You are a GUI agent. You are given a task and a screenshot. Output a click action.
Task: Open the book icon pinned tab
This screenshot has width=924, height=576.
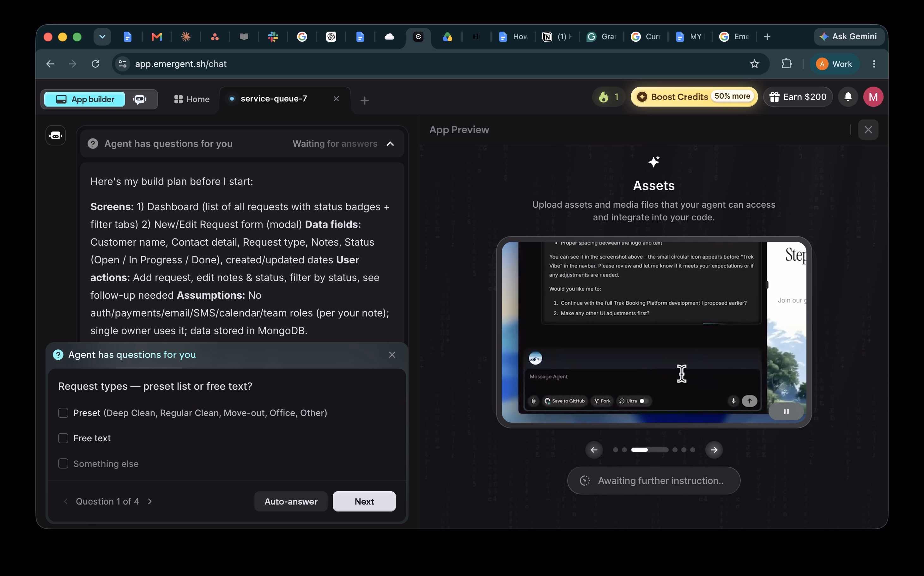pyautogui.click(x=244, y=37)
